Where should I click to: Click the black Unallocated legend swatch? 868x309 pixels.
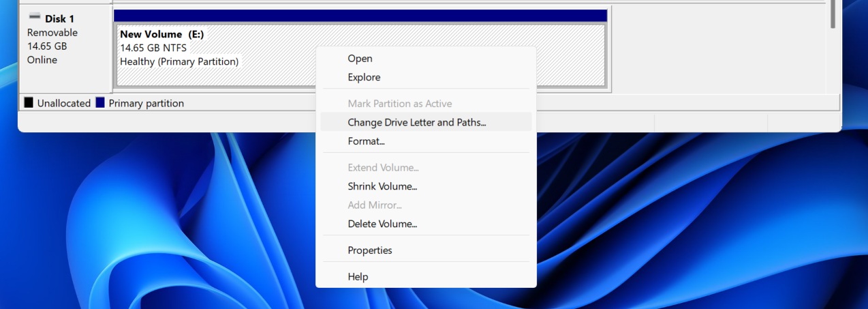29,103
